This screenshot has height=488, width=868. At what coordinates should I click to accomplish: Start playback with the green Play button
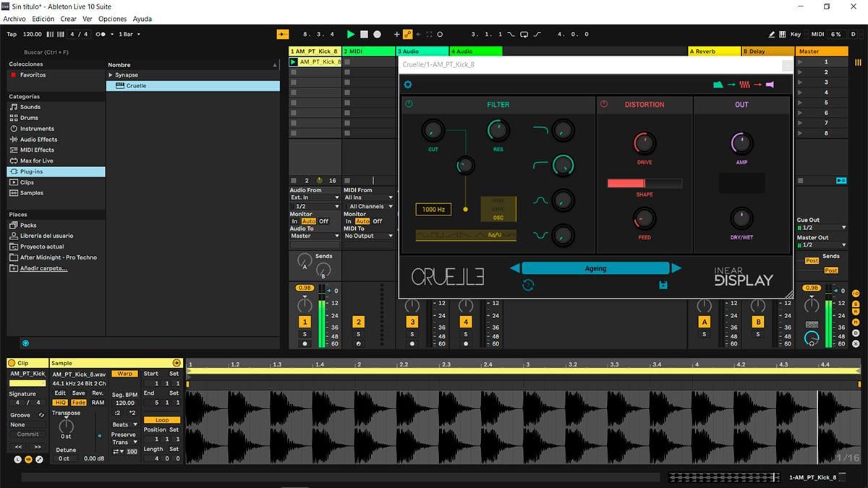351,34
